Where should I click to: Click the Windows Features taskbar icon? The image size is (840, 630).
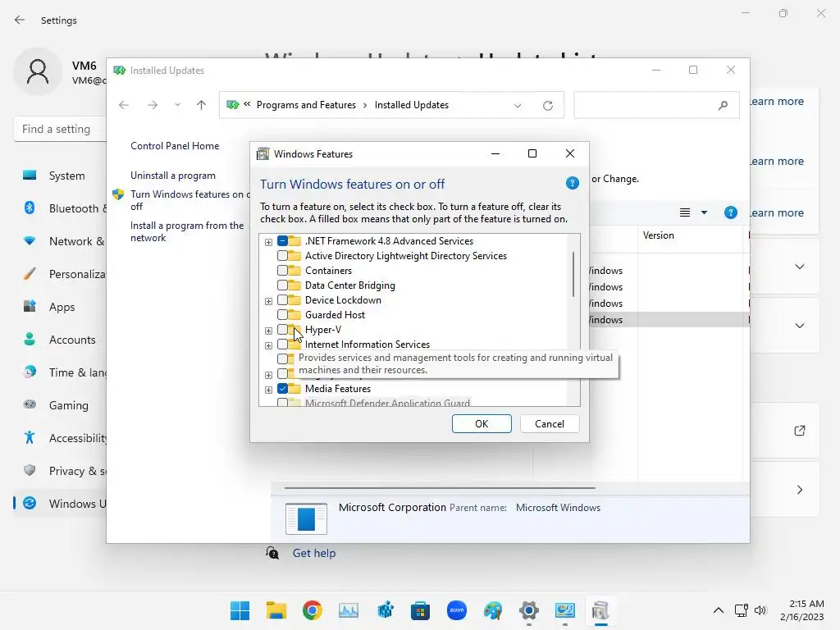(600, 610)
